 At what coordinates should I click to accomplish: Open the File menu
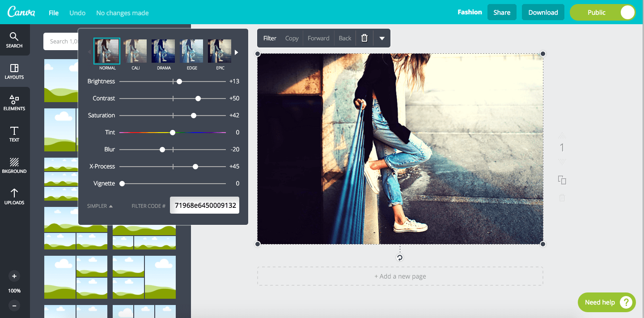[x=53, y=13]
